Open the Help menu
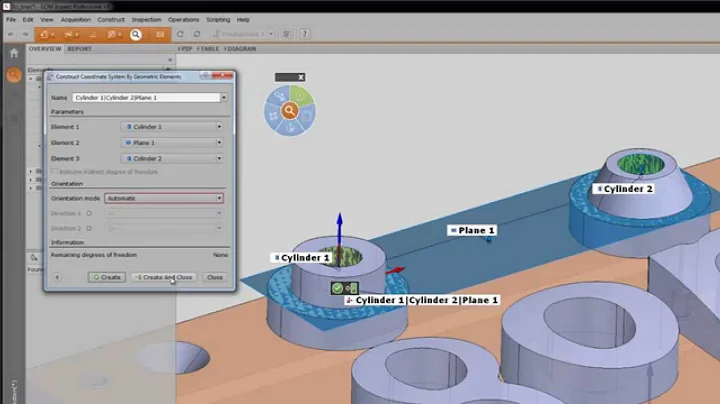720x404 pixels. (x=243, y=20)
